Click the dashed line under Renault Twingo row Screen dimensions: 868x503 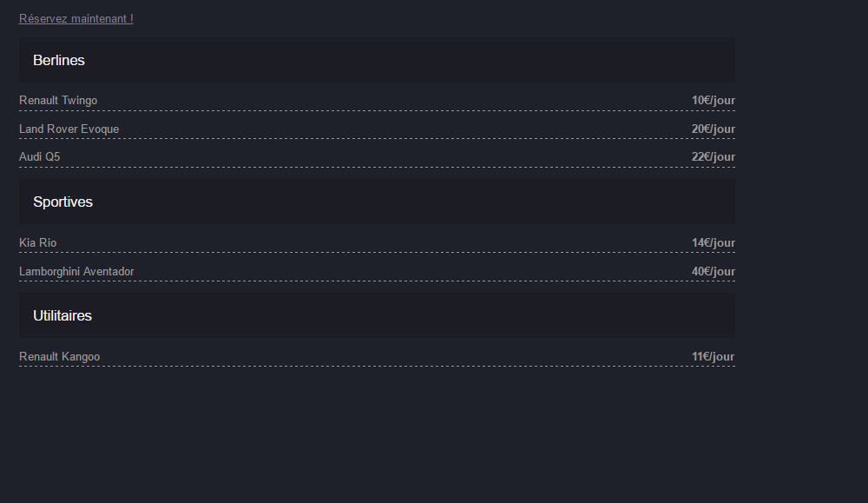tap(377, 110)
